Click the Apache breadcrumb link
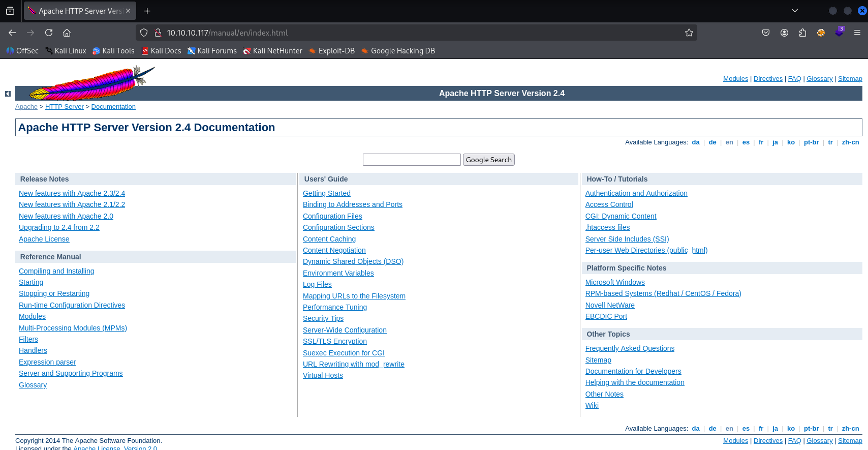Viewport: 868px width, 450px height. pos(26,107)
